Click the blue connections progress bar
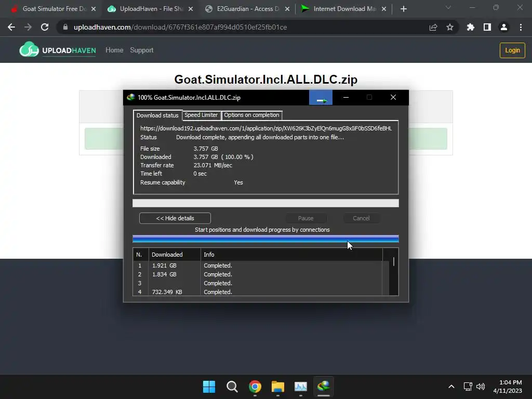This screenshot has width=532, height=399. coord(265,239)
